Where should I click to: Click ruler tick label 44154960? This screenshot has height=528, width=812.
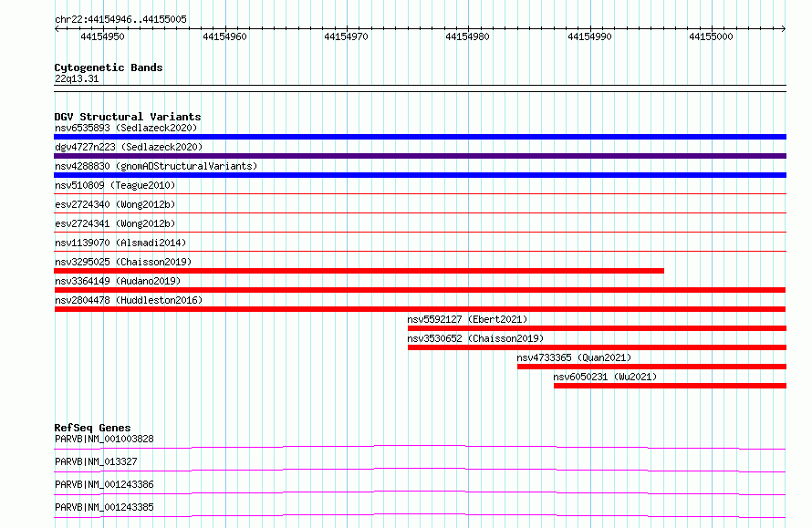(x=224, y=36)
